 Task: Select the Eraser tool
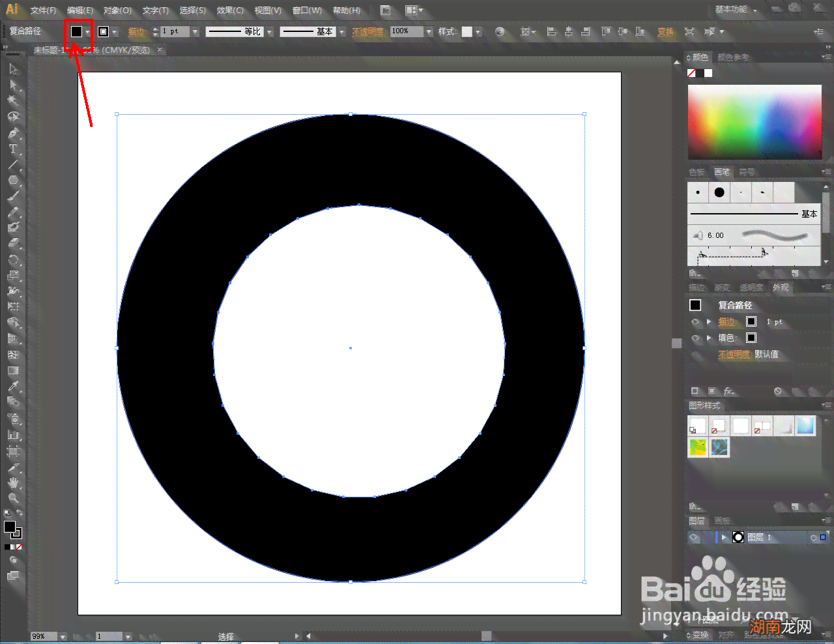coord(13,244)
